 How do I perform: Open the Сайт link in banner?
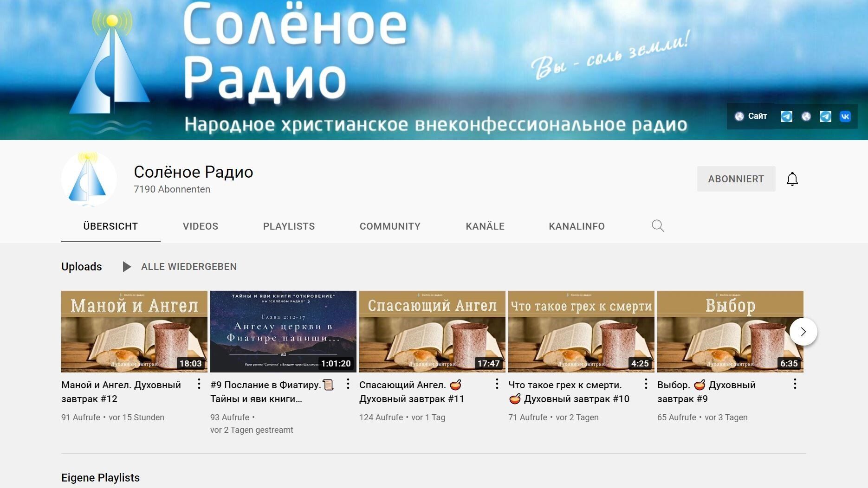click(751, 116)
